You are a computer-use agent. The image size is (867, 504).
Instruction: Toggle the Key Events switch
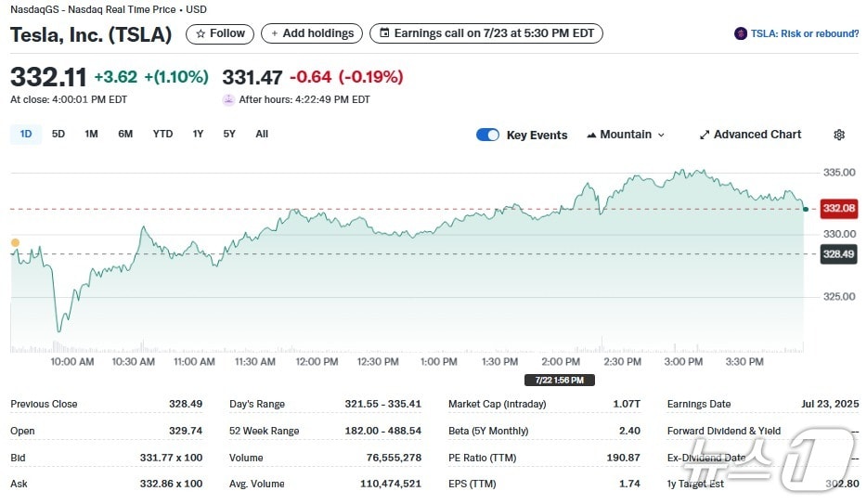(487, 135)
